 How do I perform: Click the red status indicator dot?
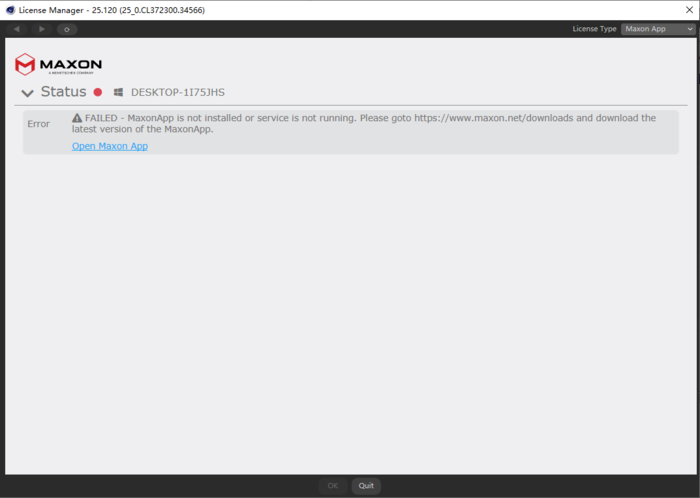tap(98, 93)
